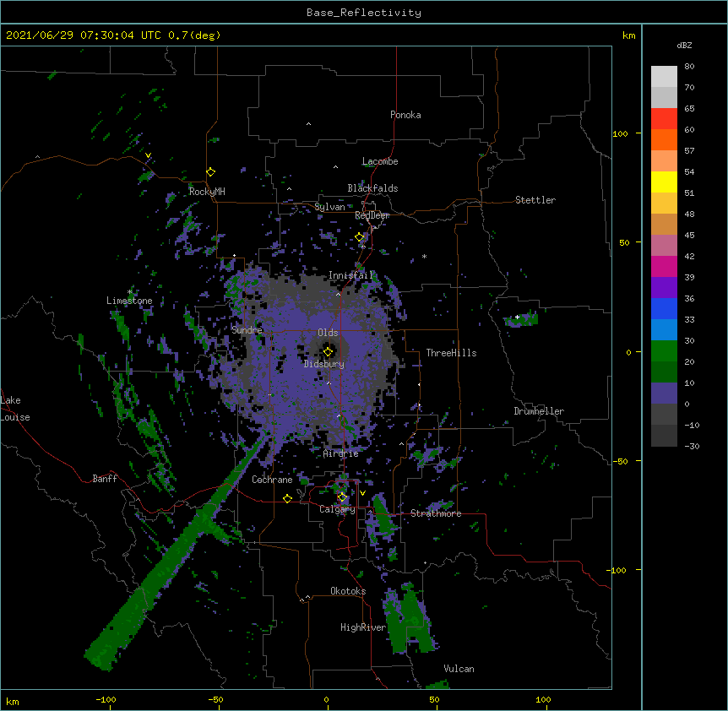Click the Lake Louise label at left edge
Image resolution: width=728 pixels, height=711 pixels.
pos(15,409)
